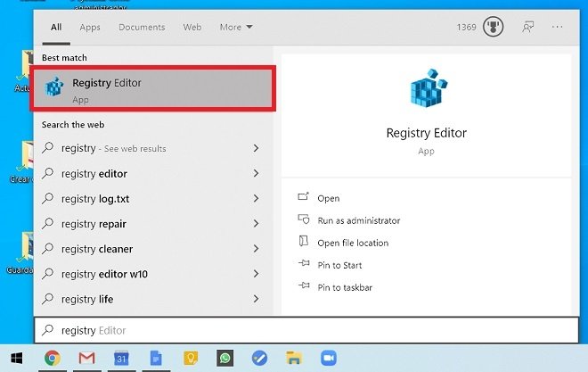The width and height of the screenshot is (588, 372).
Task: Select the 'registry life' suggestion
Action: 152,299
